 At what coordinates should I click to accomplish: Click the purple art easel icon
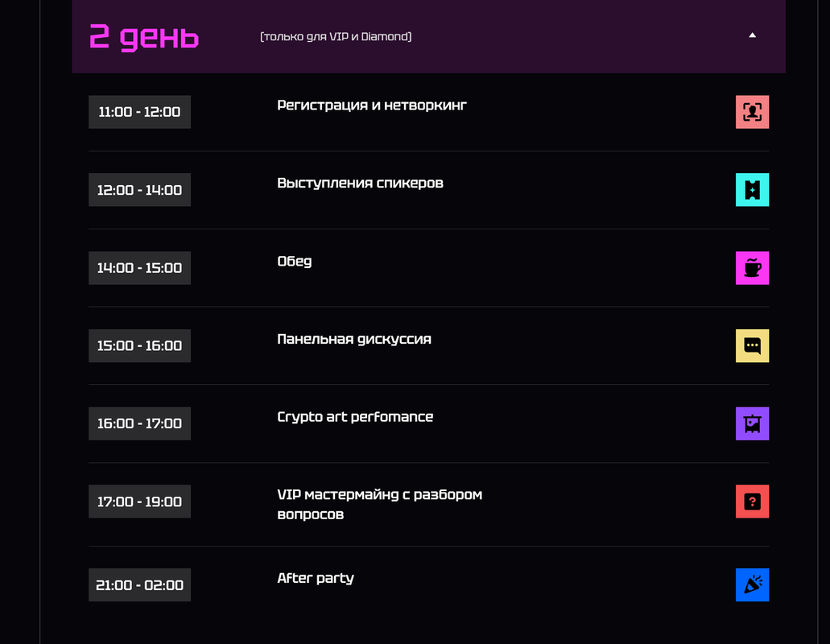752,423
